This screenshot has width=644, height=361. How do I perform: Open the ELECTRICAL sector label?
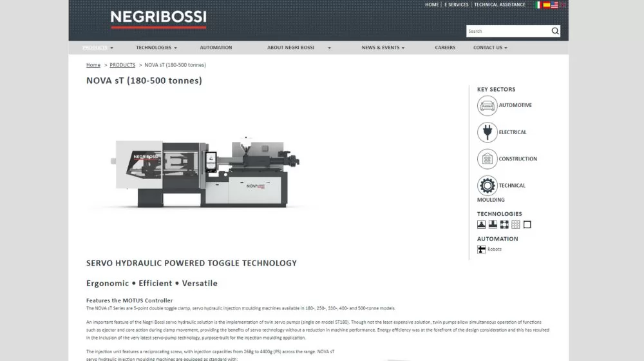click(512, 132)
